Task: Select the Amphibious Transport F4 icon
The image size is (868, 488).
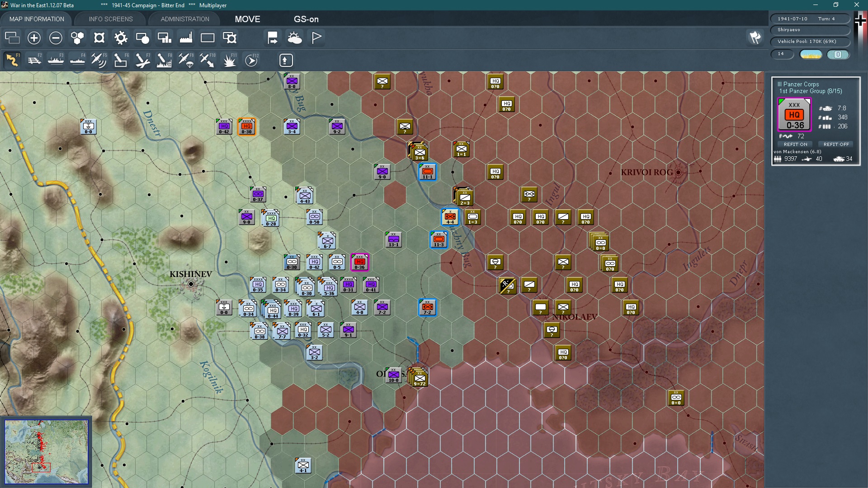Action: pos(77,60)
